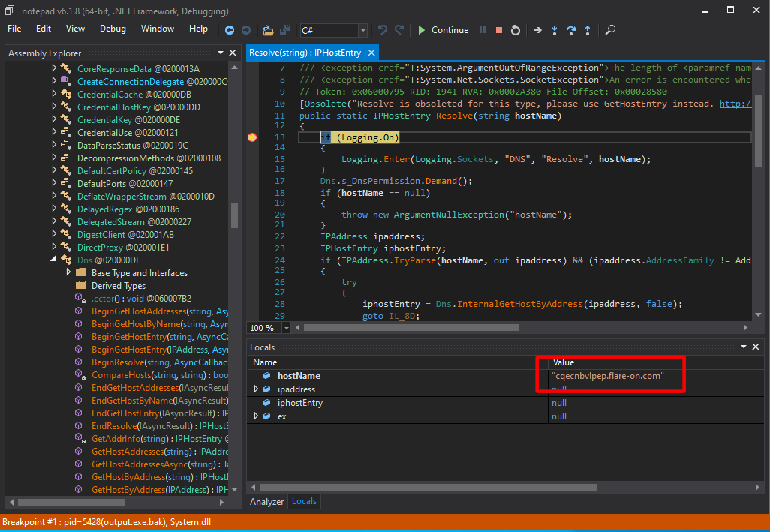This screenshot has height=532, width=770.
Task: Click the Step Over icon
Action: (571, 30)
